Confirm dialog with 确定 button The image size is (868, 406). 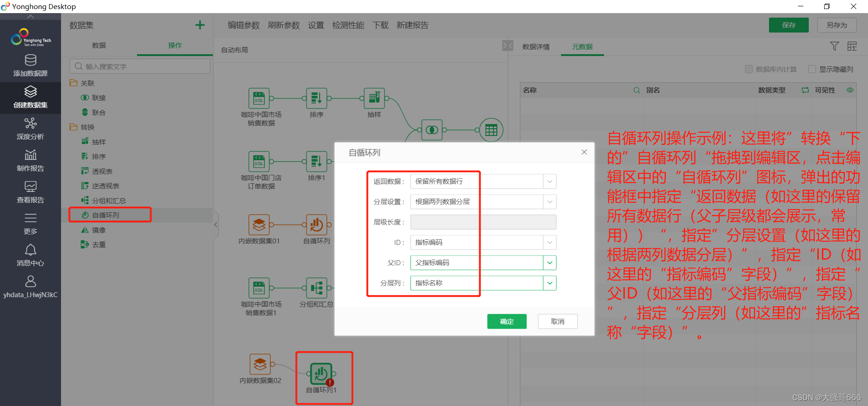click(x=507, y=322)
